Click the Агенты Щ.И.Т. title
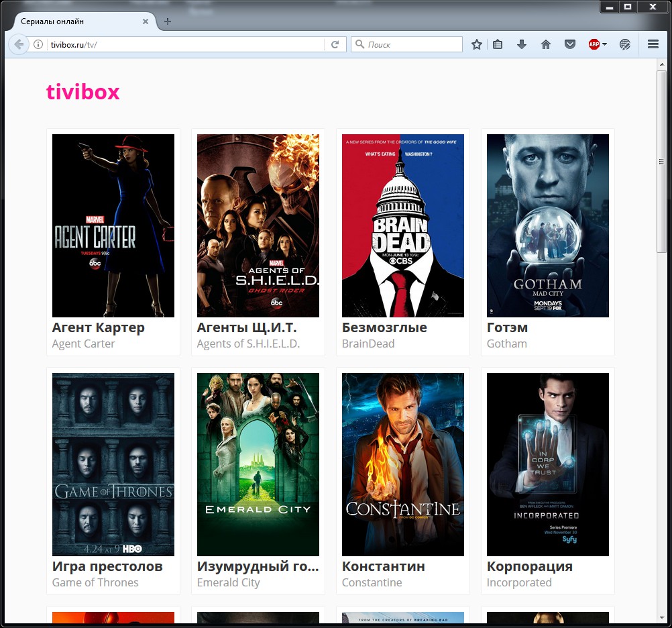Image resolution: width=672 pixels, height=628 pixels. 247,328
